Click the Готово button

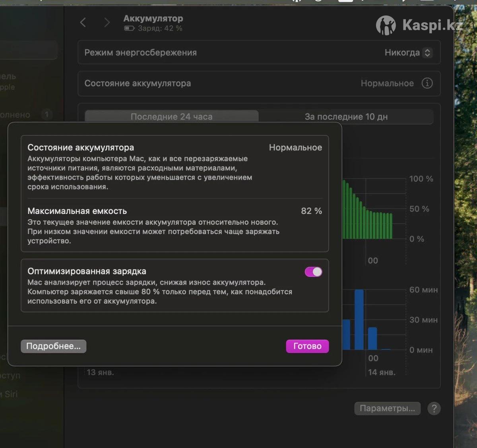(x=307, y=346)
